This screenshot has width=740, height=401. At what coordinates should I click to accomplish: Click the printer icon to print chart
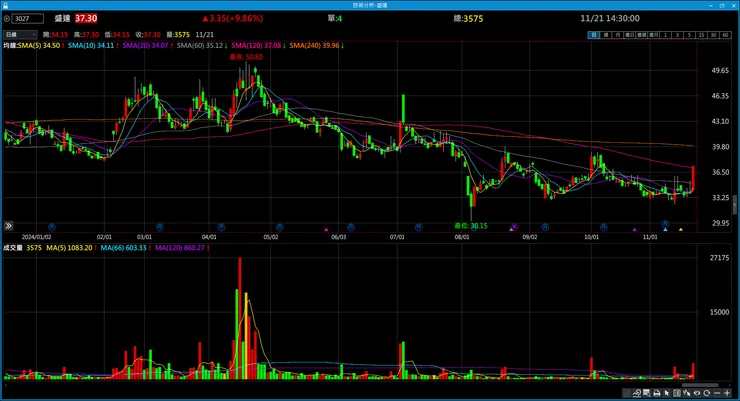click(x=657, y=393)
